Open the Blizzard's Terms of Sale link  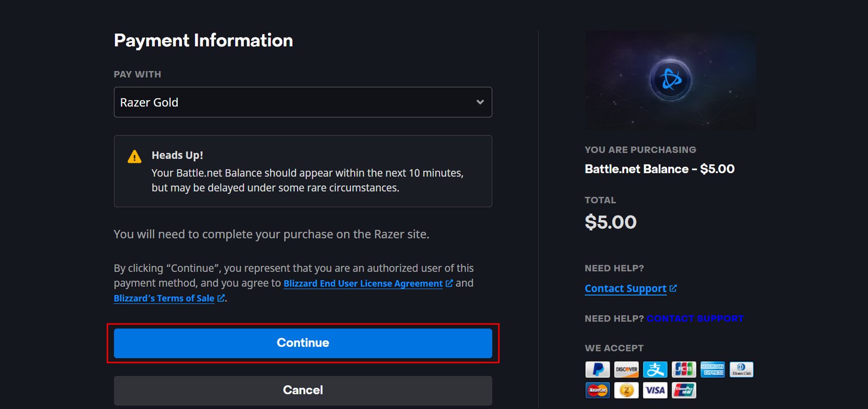(164, 298)
